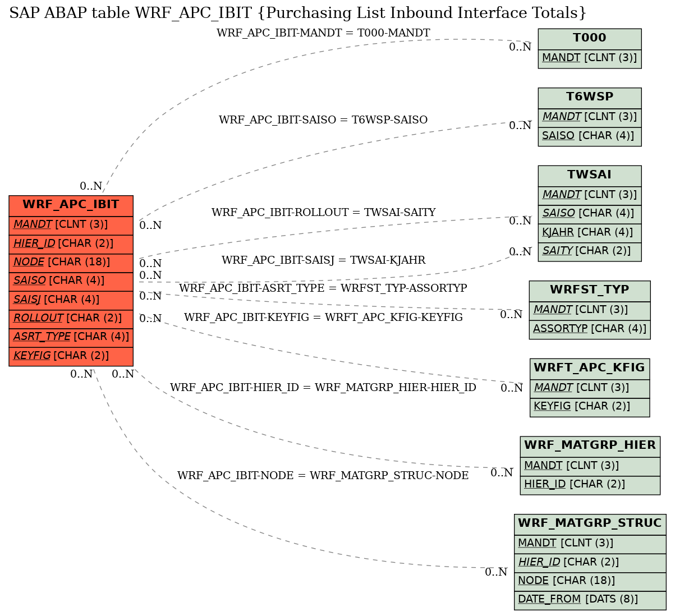The width and height of the screenshot is (675, 616).
Task: Open the WRF_MATGRP_STRUC table header
Action: pos(590,523)
